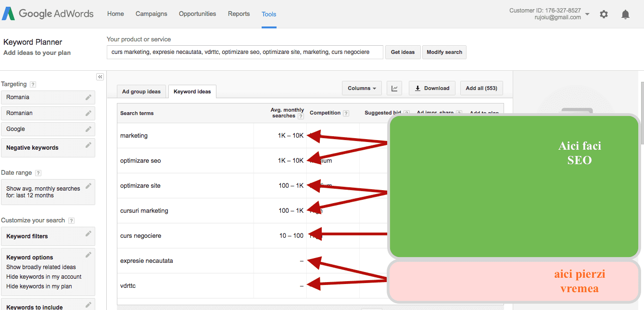Open the settings gear icon
The image size is (644, 310).
604,14
